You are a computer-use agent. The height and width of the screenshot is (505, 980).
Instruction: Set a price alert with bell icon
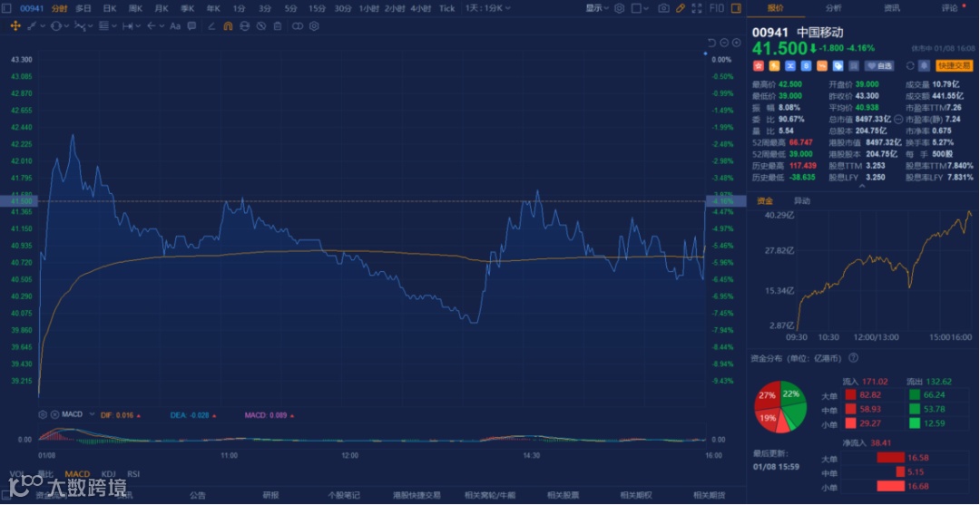coord(925,65)
